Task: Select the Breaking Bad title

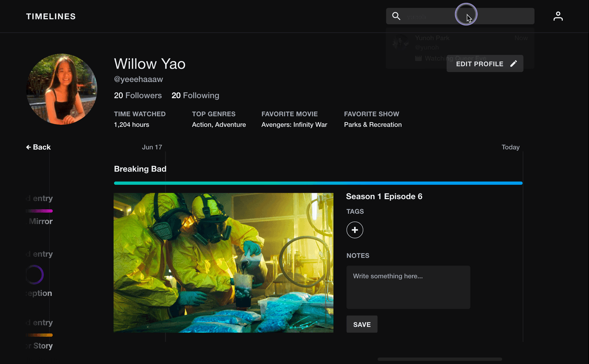Action: [140, 169]
